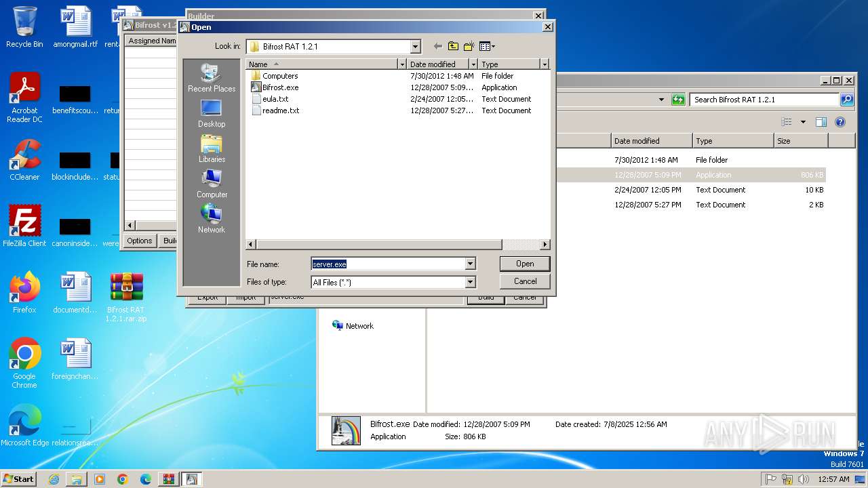Open Bifrost RAT 1.2.1.rar.zip archive icon
868x488 pixels.
126,297
